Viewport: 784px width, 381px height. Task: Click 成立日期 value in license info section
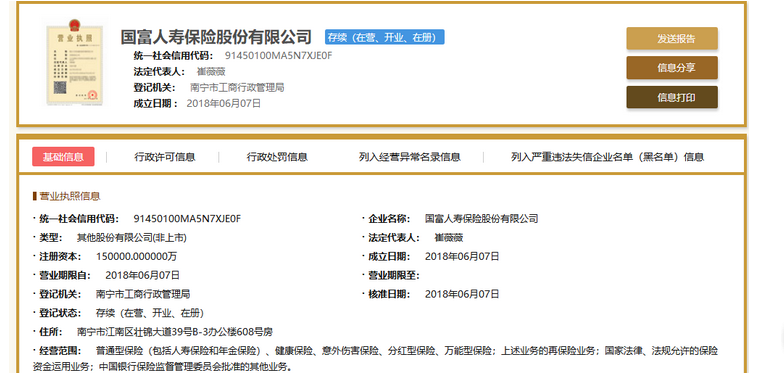[x=462, y=256]
